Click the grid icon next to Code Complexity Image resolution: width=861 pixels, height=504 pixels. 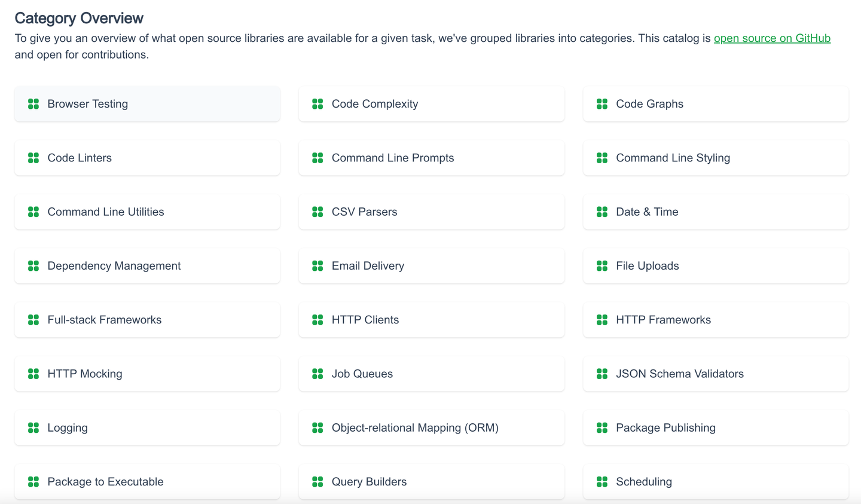pos(317,104)
